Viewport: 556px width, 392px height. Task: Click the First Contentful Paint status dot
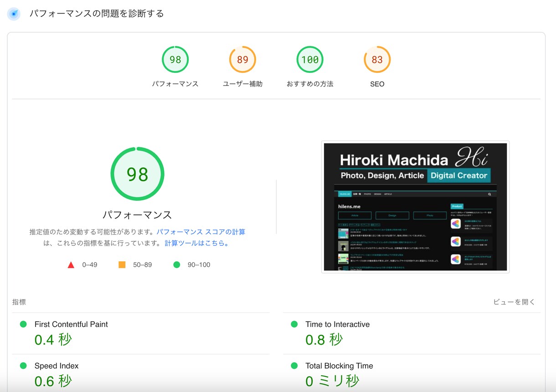(x=23, y=324)
